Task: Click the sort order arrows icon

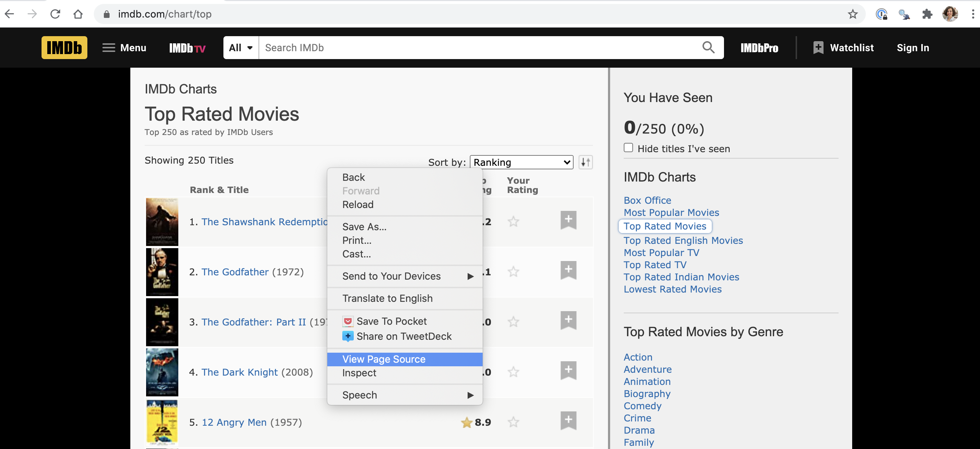Action: click(585, 163)
